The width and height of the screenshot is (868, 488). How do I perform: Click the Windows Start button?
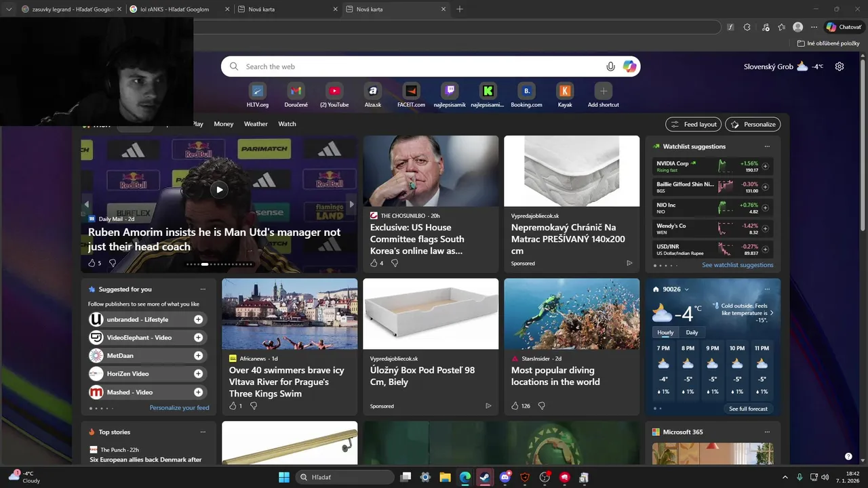click(x=283, y=477)
